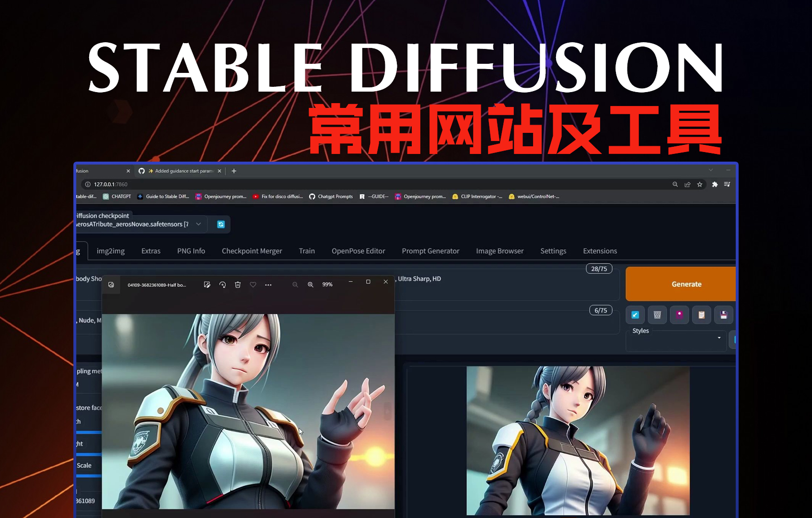Refresh the Stable Diffusion checkpoint list
Viewport: 812px width, 518px height.
click(x=221, y=224)
